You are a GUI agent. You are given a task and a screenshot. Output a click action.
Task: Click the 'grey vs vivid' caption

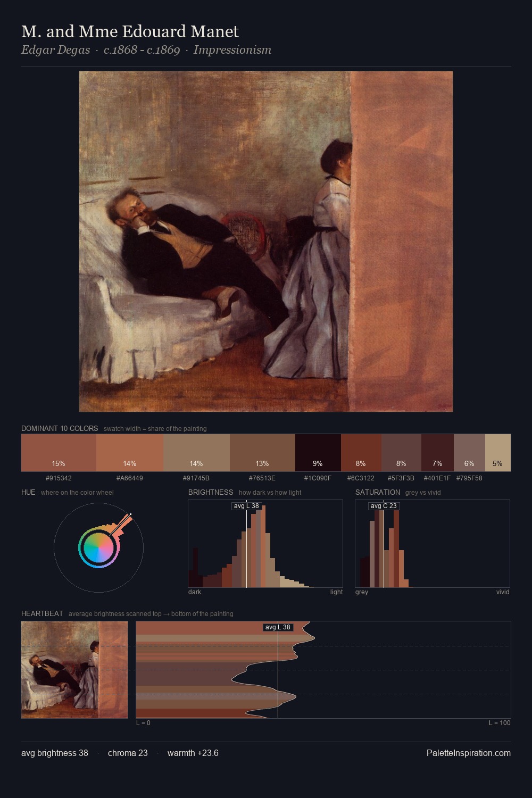(x=423, y=493)
